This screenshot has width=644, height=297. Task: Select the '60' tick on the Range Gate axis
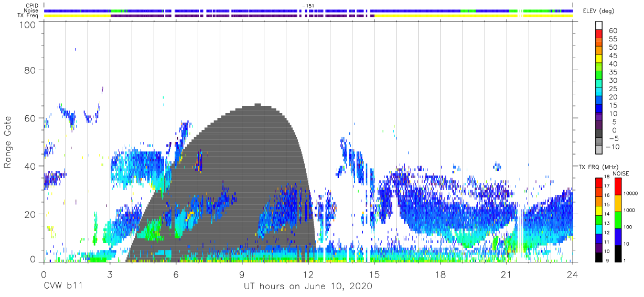31,118
